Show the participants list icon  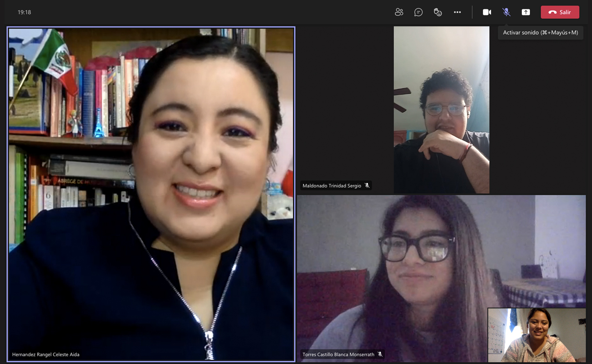tap(399, 12)
